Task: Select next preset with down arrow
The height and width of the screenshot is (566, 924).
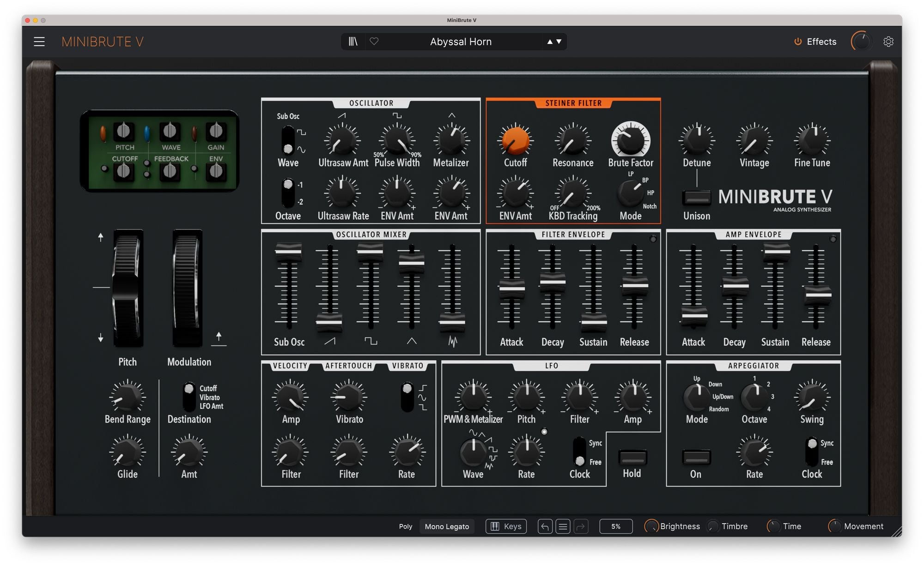Action: click(x=559, y=42)
